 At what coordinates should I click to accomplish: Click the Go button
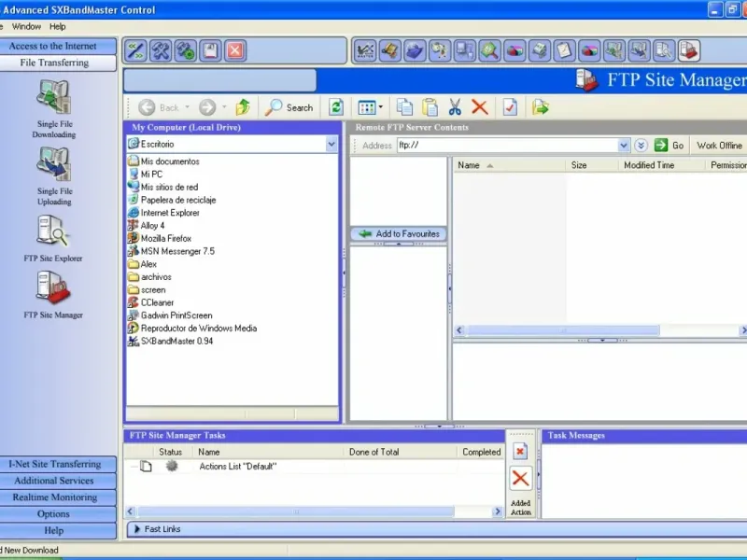pyautogui.click(x=669, y=146)
